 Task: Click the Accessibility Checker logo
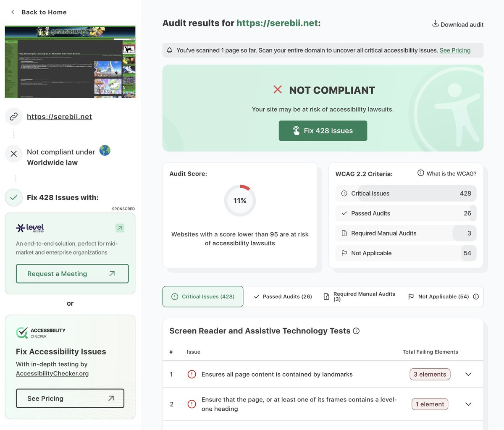pos(41,333)
